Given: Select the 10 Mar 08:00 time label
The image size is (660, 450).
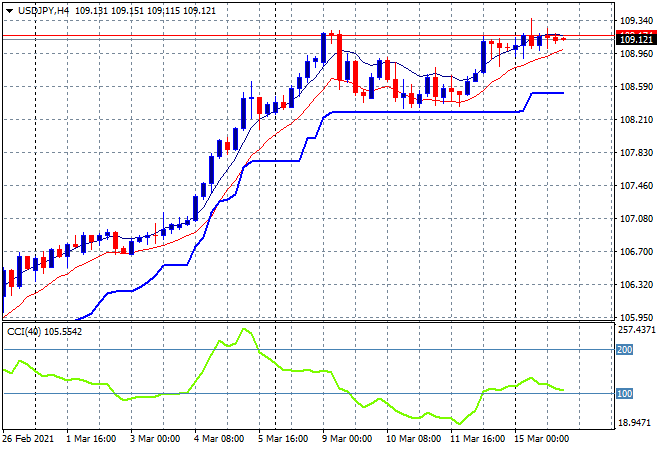Looking at the screenshot, I should click(x=414, y=439).
